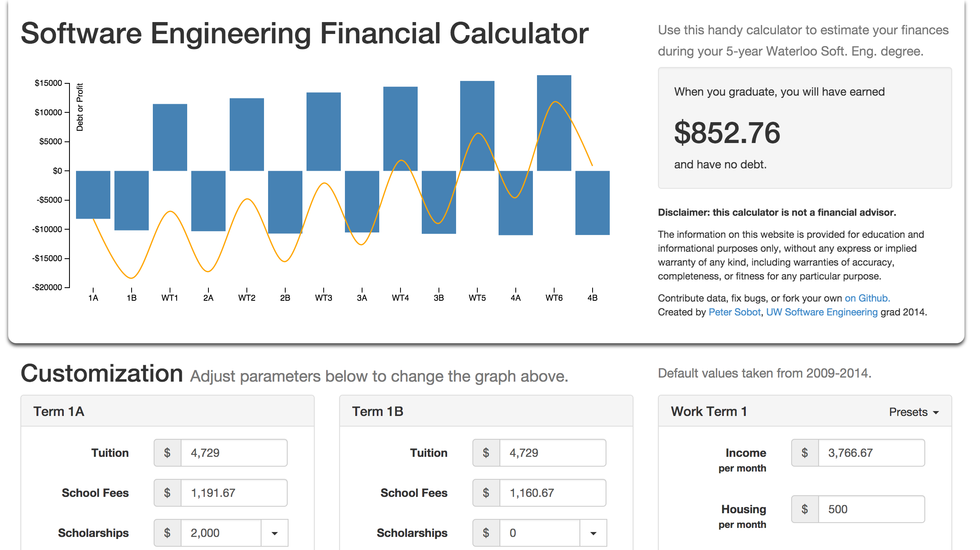Screen dimensions: 980x550
Task: Open the Peter Sobot link
Action: coord(734,312)
